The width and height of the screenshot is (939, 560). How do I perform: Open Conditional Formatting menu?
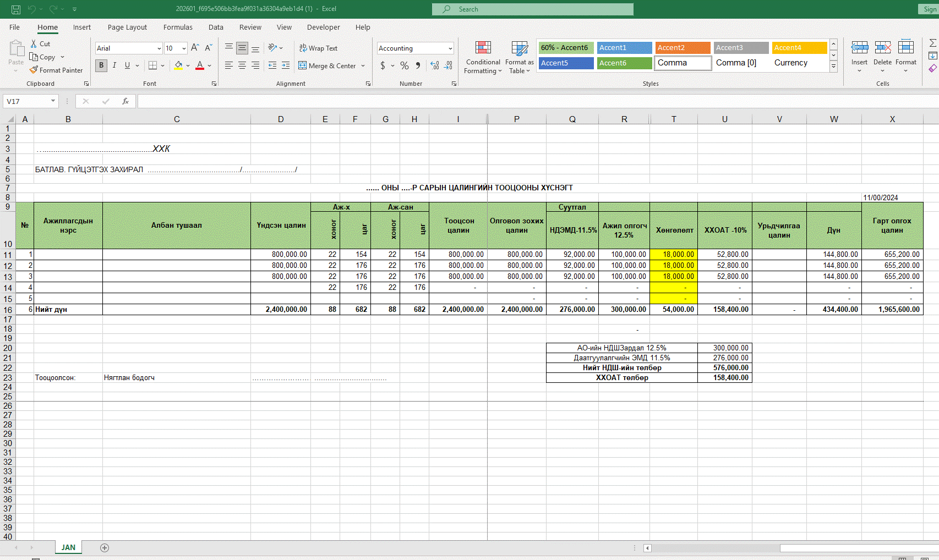pyautogui.click(x=483, y=58)
